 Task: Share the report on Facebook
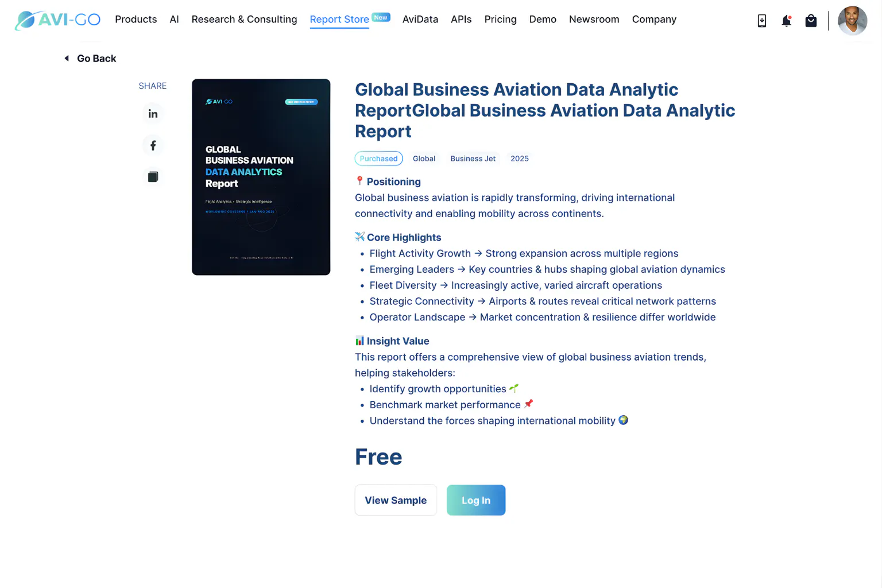click(x=153, y=145)
